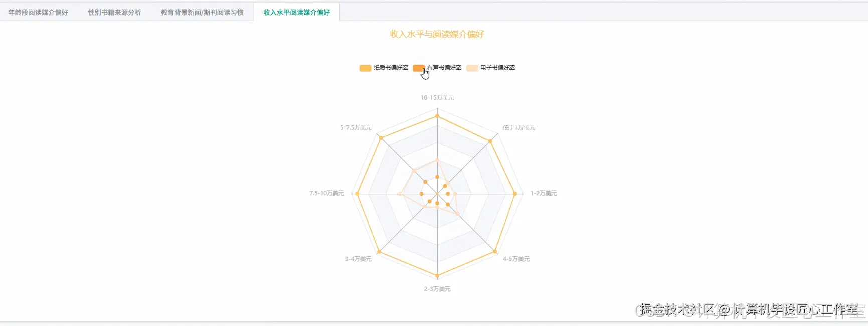This screenshot has width=868, height=326.
Task: Open the 性别书籍来源分析 tab
Action: tap(114, 11)
